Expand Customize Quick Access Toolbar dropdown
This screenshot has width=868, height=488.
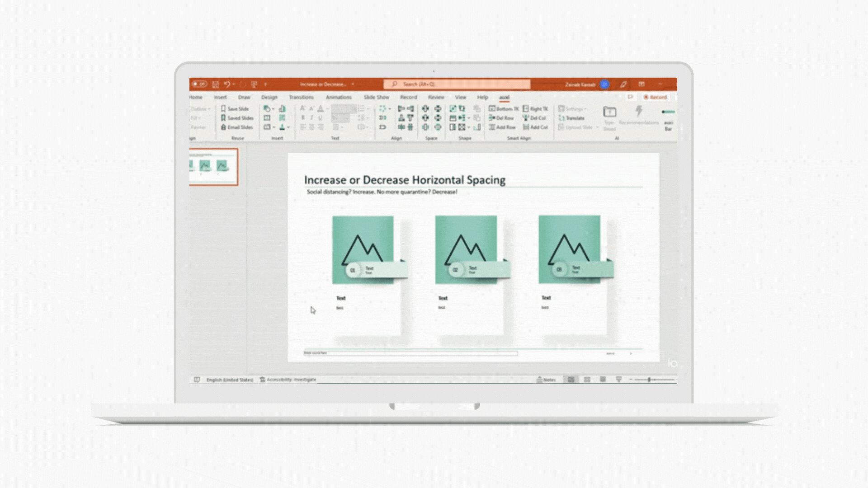tap(266, 84)
